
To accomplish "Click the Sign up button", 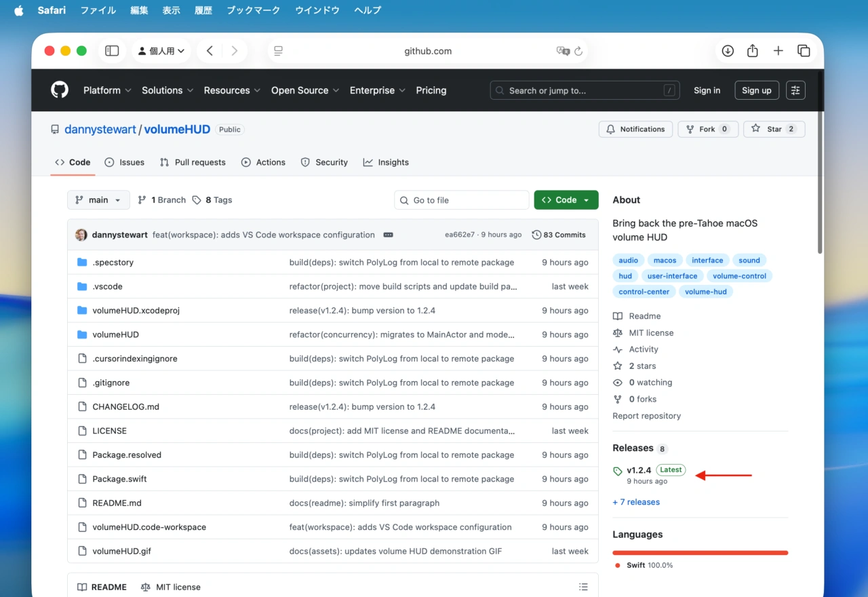I will click(x=756, y=90).
